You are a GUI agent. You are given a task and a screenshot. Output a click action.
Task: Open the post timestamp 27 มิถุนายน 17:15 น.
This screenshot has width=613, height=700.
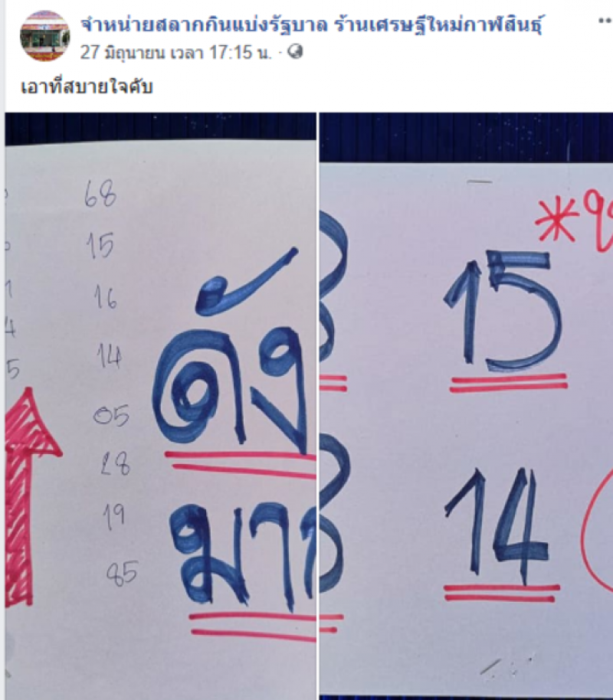[x=175, y=53]
